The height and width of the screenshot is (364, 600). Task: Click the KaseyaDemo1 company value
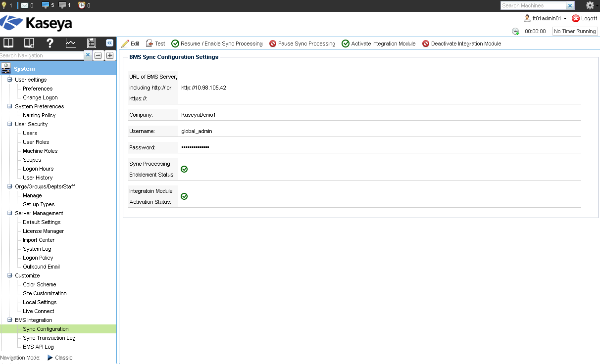pyautogui.click(x=199, y=115)
